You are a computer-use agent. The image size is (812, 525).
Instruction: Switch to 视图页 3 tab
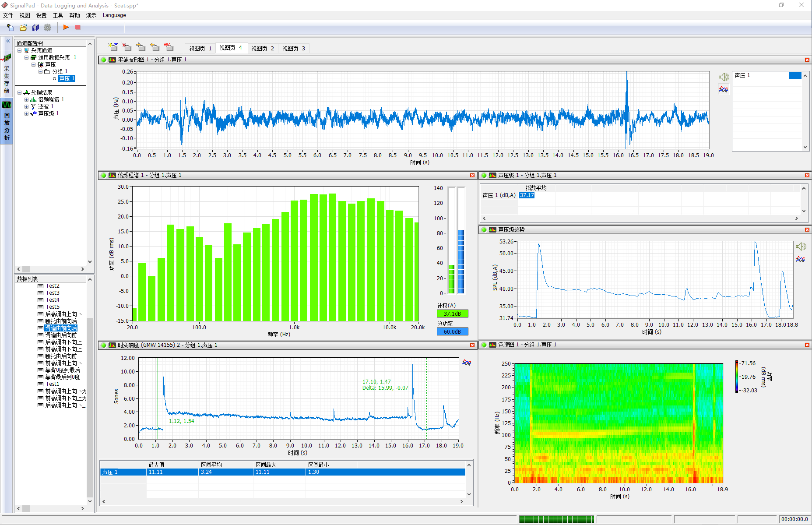294,48
